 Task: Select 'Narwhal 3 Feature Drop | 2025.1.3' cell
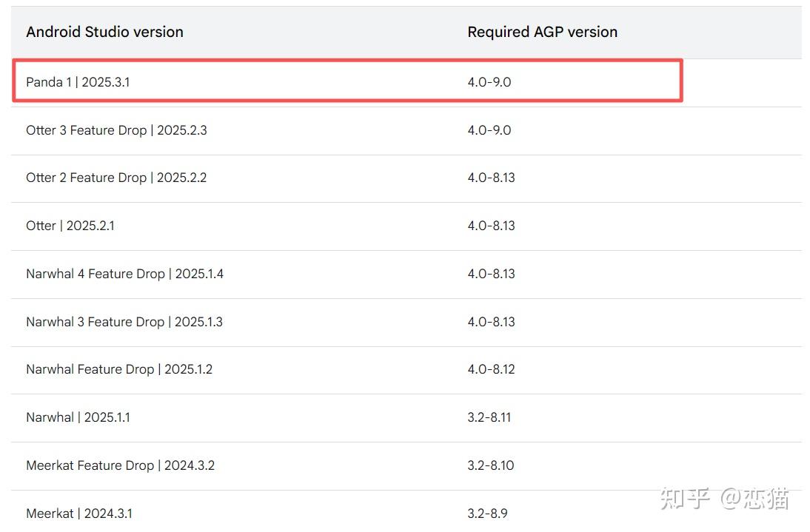click(124, 321)
